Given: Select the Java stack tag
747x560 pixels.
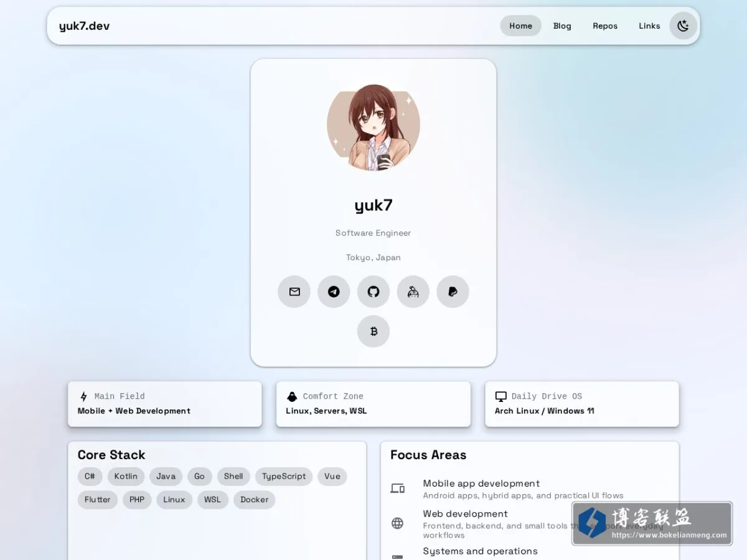Looking at the screenshot, I should pyautogui.click(x=166, y=477).
